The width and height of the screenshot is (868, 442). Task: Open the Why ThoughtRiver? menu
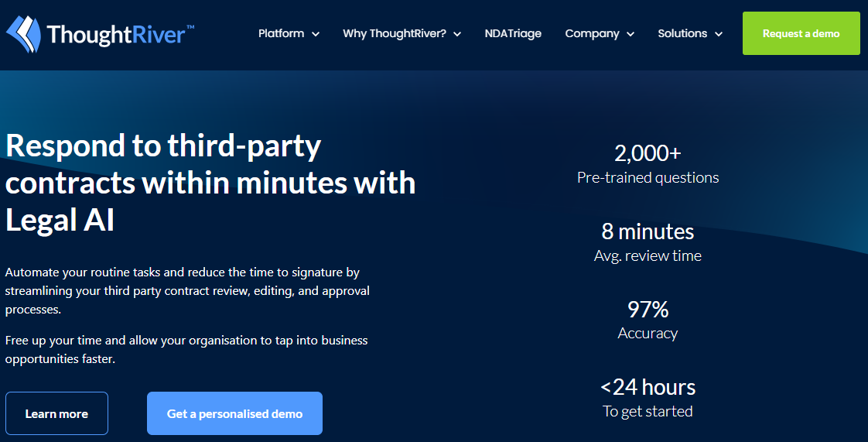(x=394, y=34)
